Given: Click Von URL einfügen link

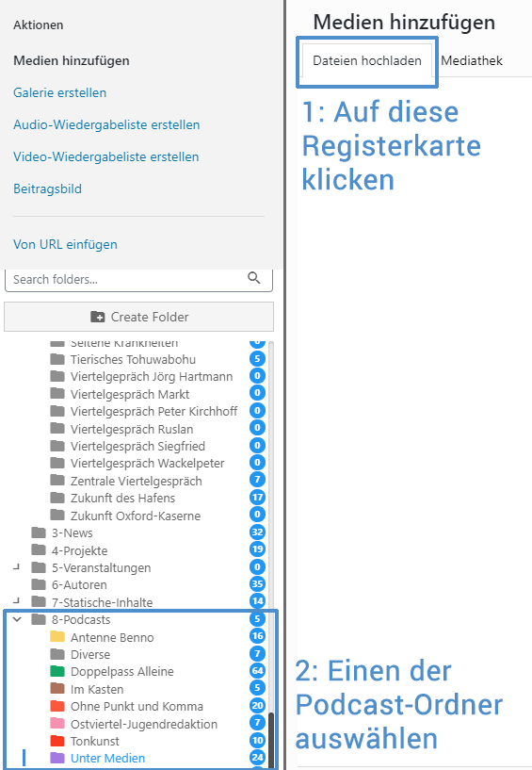Looking at the screenshot, I should pos(65,244).
